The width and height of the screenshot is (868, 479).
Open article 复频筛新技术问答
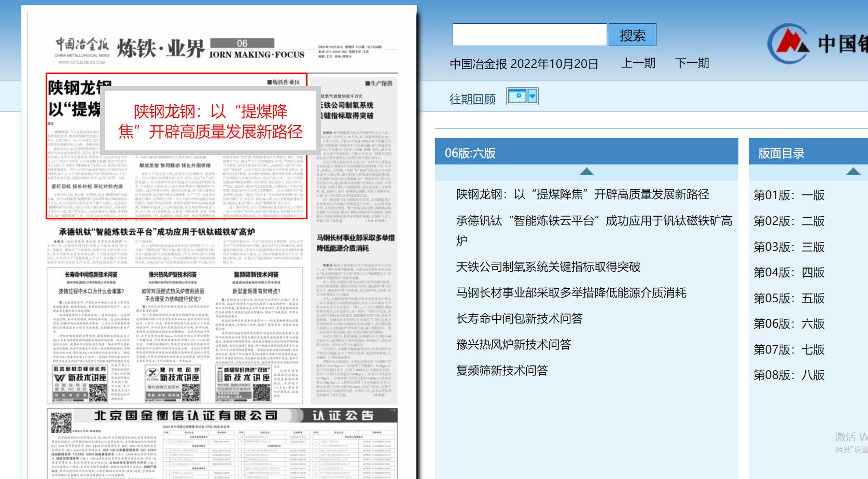click(502, 371)
